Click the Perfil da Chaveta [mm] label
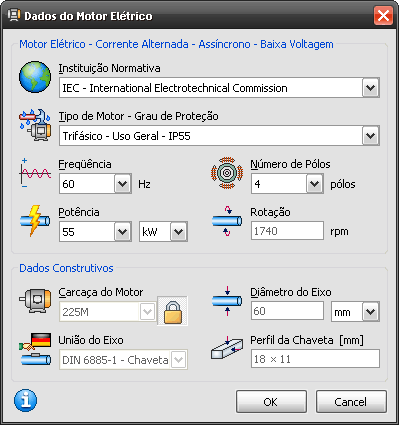The height and width of the screenshot is (425, 399). point(307,340)
